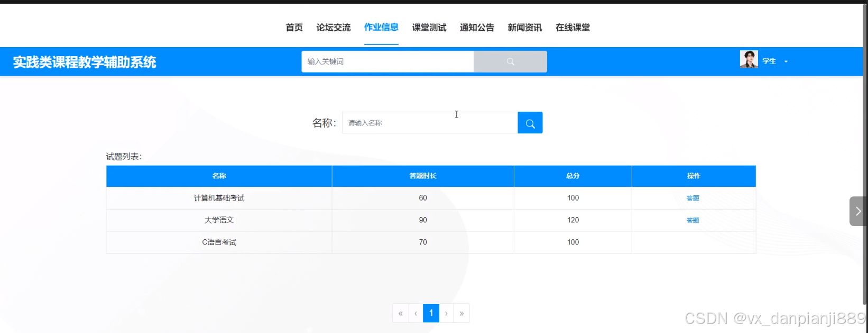Screen dimensions: 868x333
Task: Click the 答题时长 column header
Action: tap(423, 176)
